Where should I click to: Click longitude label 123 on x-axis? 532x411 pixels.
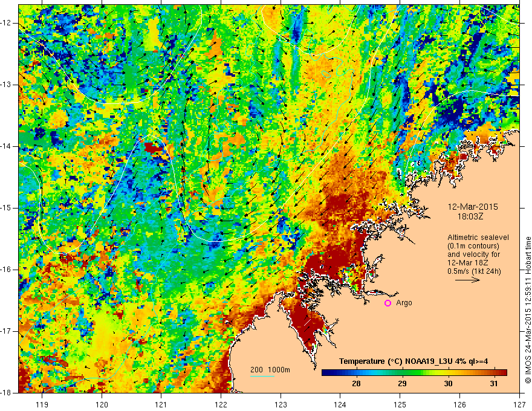(281, 404)
